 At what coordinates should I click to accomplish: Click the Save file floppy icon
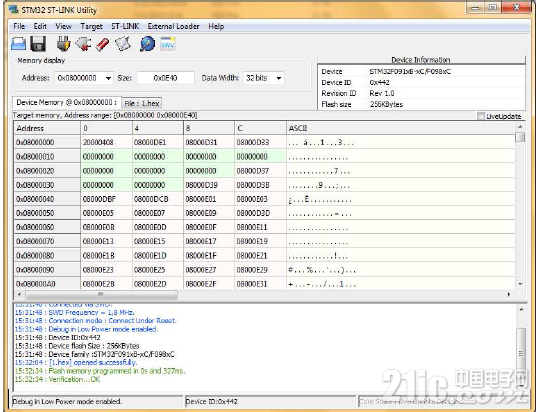tap(38, 44)
